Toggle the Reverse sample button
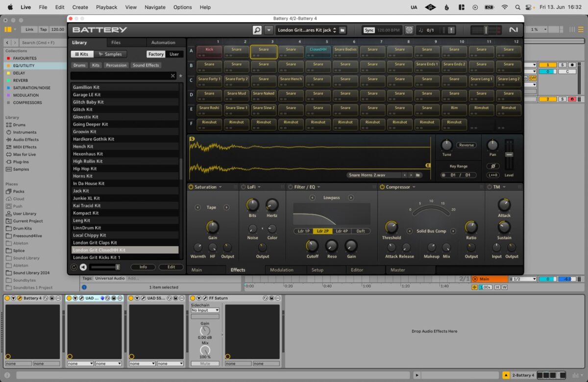The height and width of the screenshot is (382, 588). 466,145
